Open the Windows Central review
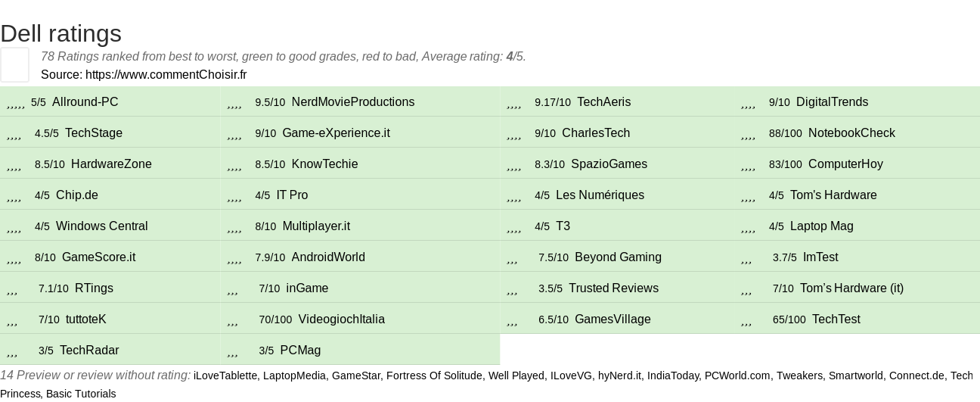The width and height of the screenshot is (980, 402). 102,226
